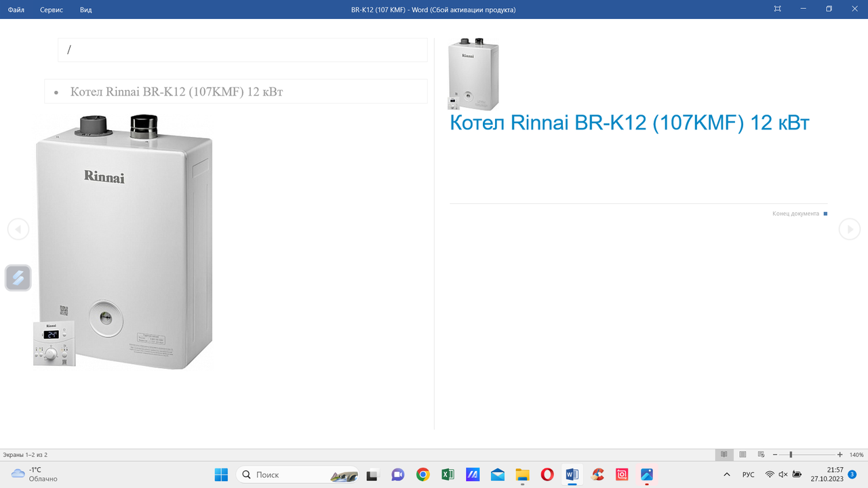
Task: Click the blue Котел Rinnai BR-K12 heading
Action: [629, 123]
